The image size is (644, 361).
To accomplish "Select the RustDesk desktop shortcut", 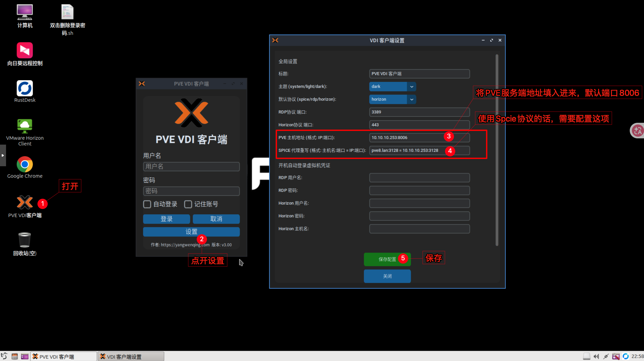I will click(25, 91).
